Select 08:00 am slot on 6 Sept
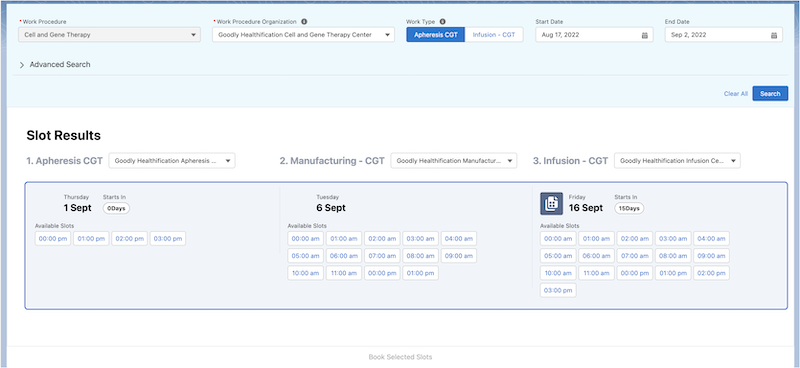 pos(420,256)
